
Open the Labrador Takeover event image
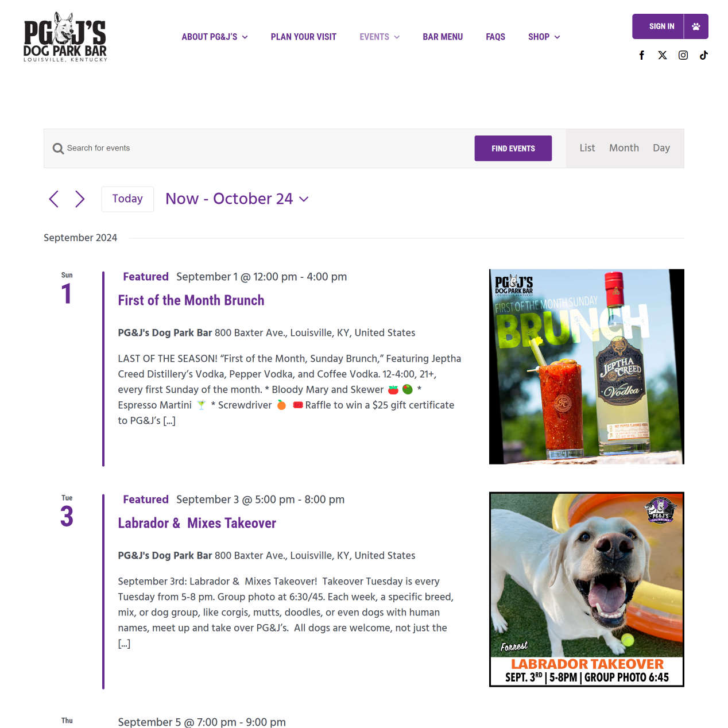(x=587, y=589)
